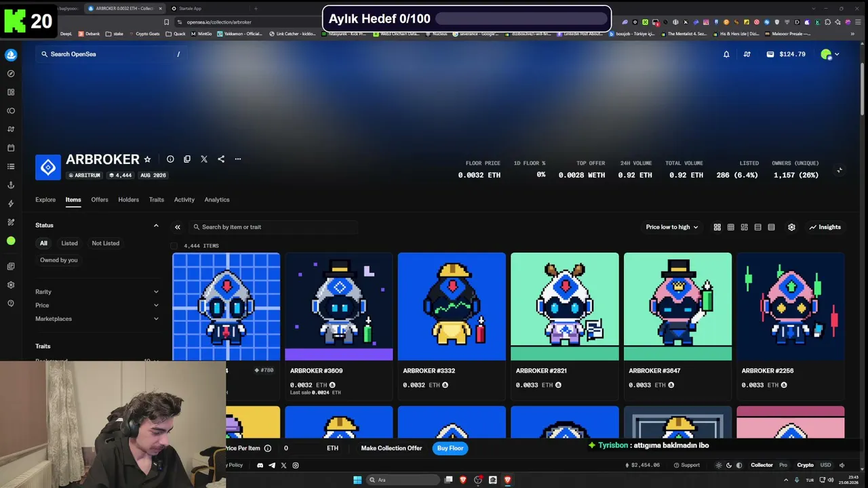Image resolution: width=868 pixels, height=488 pixels.
Task: Share the ARBROKER collection
Action: (221, 159)
